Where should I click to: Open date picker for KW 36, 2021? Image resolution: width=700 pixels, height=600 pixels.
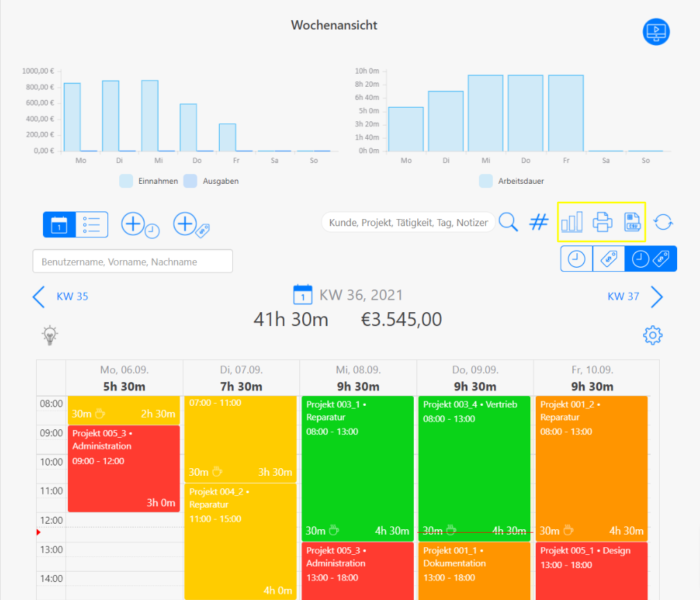303,294
